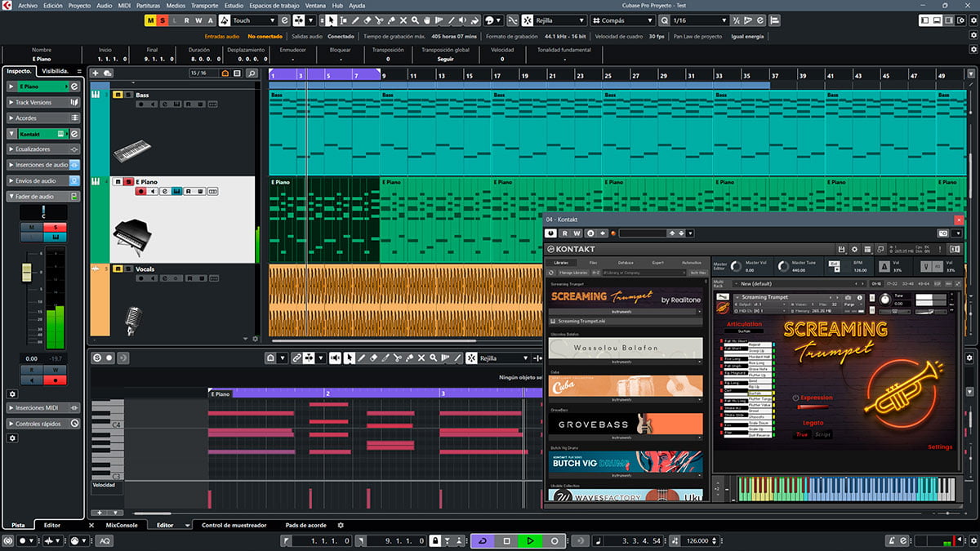
Task: Open the 1/16 quantize preset dropdown
Action: (x=699, y=20)
